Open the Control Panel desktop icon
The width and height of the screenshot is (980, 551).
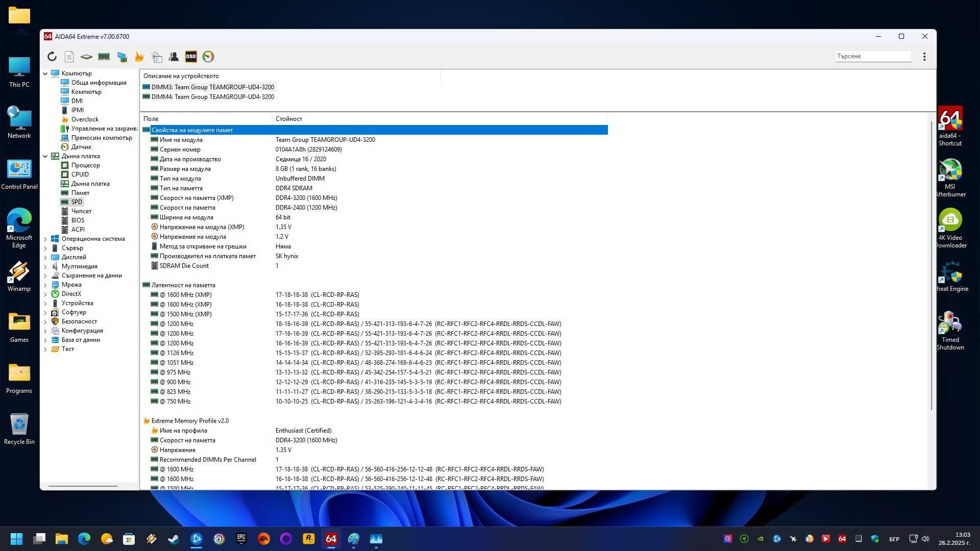(x=19, y=174)
